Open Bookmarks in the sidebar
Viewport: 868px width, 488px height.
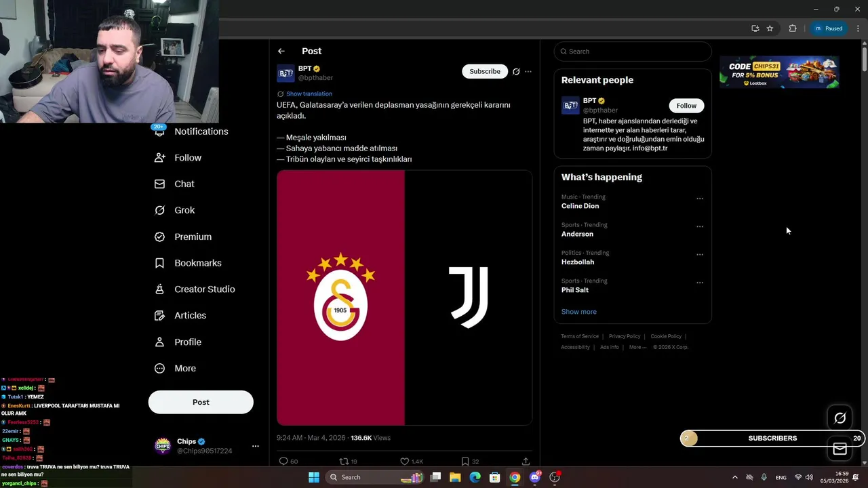click(x=188, y=263)
